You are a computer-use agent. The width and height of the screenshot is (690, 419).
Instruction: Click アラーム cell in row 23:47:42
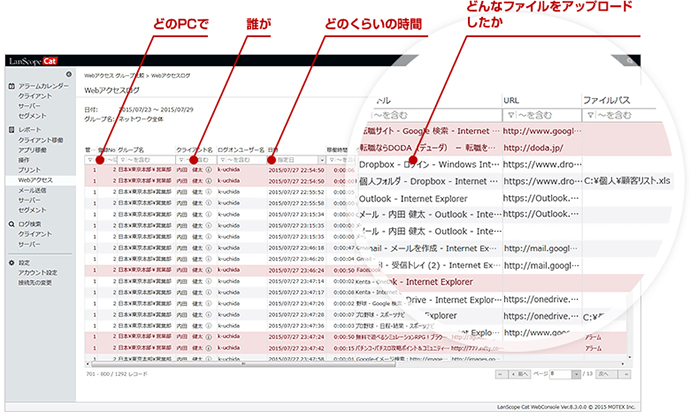coord(593,348)
